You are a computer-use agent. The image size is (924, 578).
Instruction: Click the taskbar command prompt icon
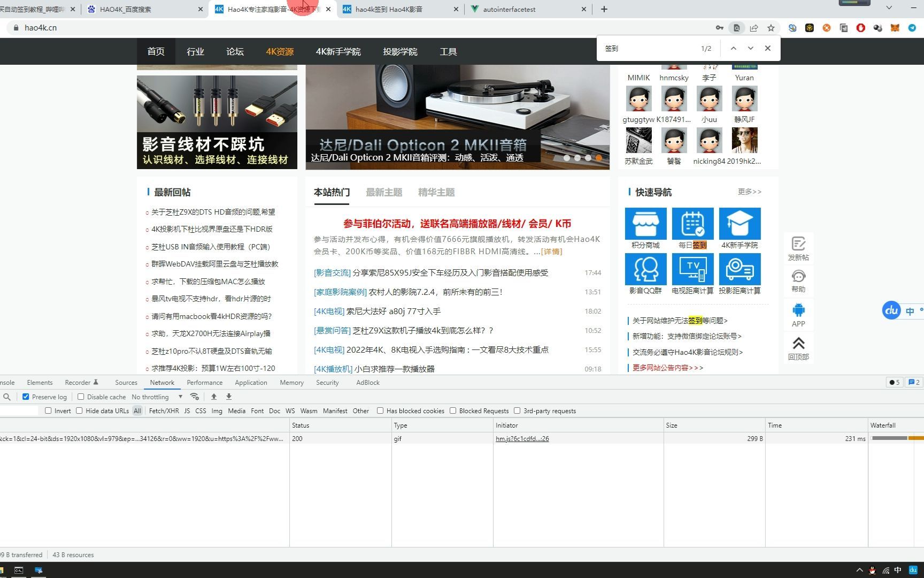click(19, 570)
